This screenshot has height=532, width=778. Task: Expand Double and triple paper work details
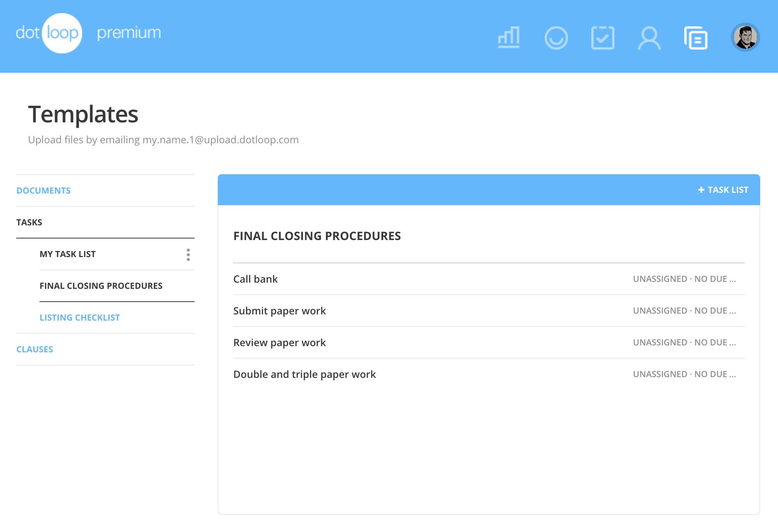point(684,374)
